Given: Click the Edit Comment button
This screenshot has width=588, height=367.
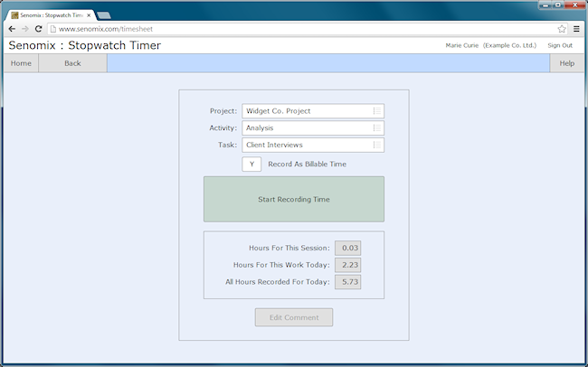Looking at the screenshot, I should pos(294,317).
